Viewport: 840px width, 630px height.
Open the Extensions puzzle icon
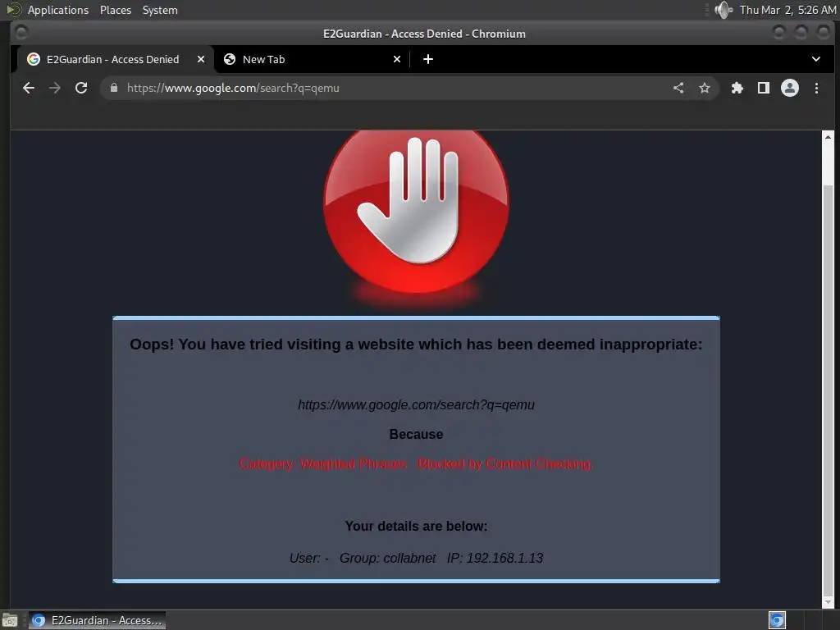click(x=737, y=88)
